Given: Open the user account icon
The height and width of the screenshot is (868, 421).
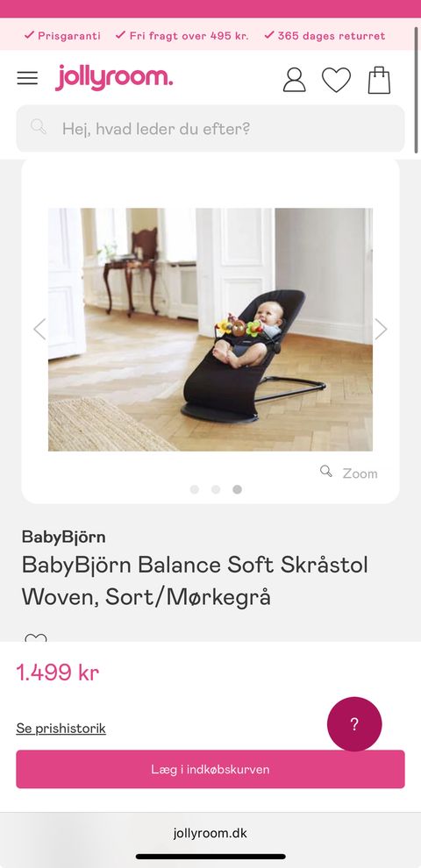Looking at the screenshot, I should coord(294,80).
